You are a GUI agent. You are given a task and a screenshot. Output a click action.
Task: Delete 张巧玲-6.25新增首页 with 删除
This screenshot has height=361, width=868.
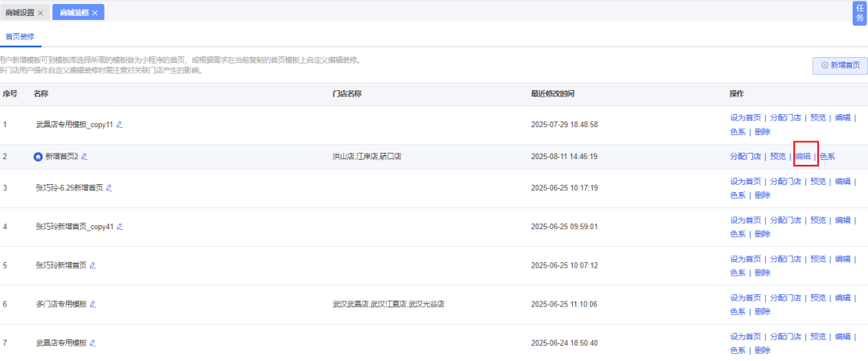click(762, 195)
